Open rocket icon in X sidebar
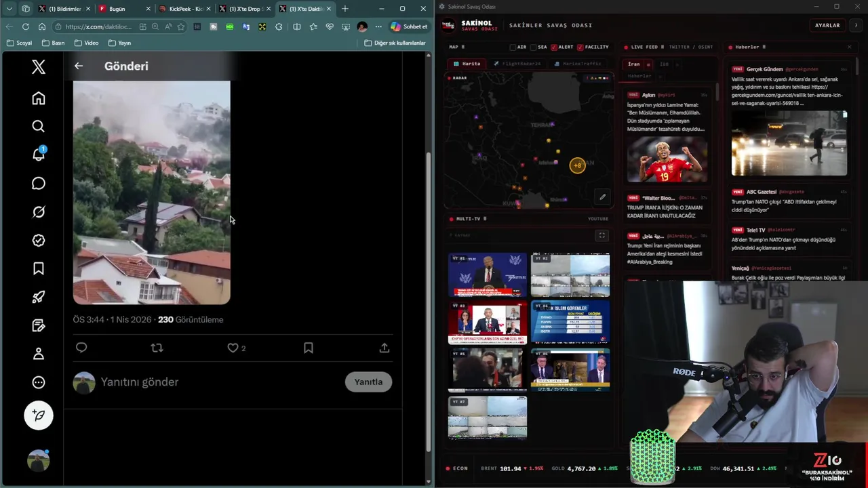The width and height of the screenshot is (868, 488). click(39, 297)
